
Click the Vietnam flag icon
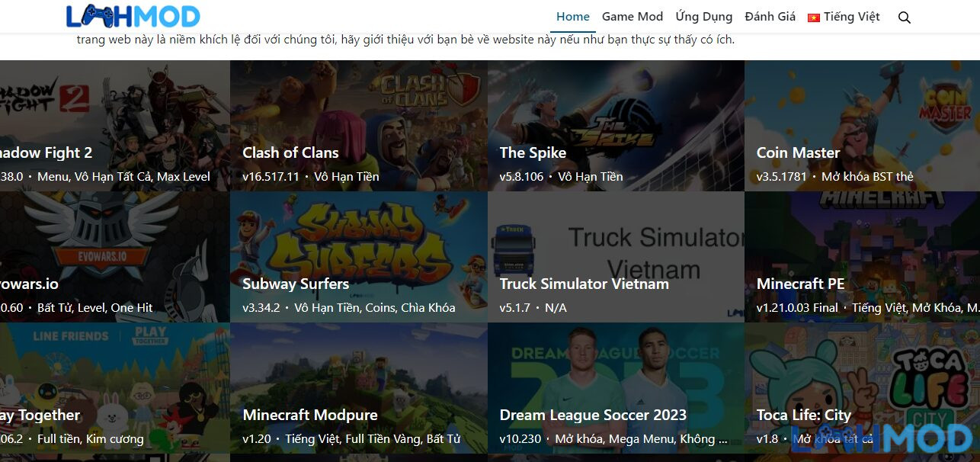(813, 18)
